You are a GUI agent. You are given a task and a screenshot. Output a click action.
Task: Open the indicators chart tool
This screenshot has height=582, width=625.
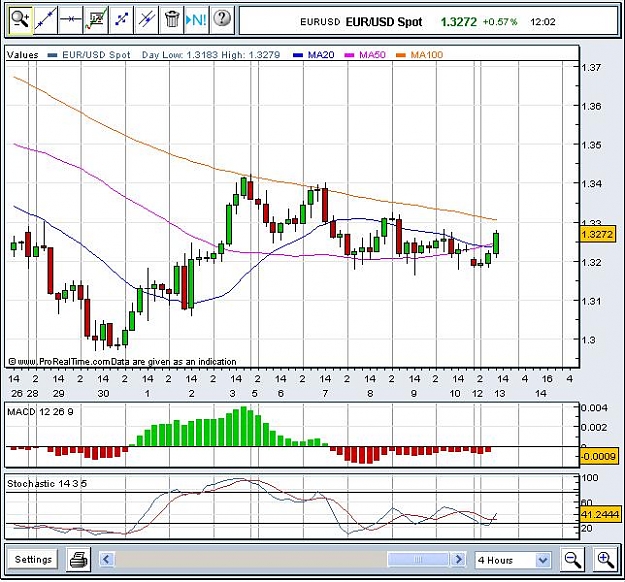point(96,19)
